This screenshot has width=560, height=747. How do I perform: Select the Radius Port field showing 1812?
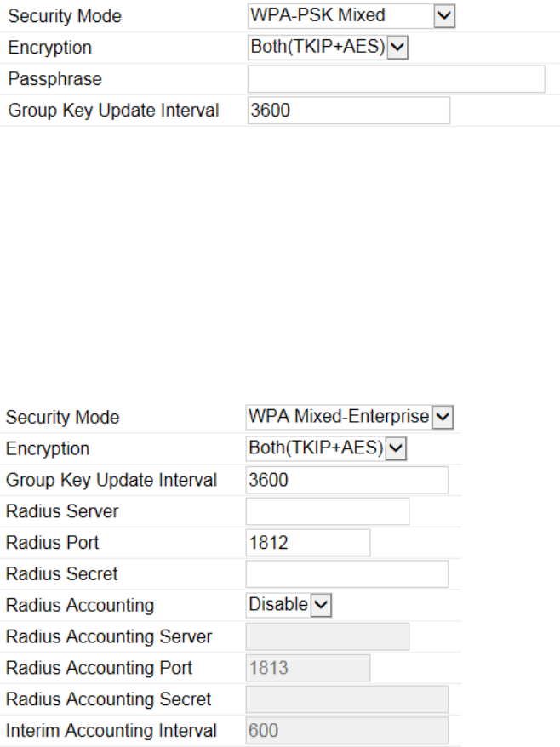point(308,543)
